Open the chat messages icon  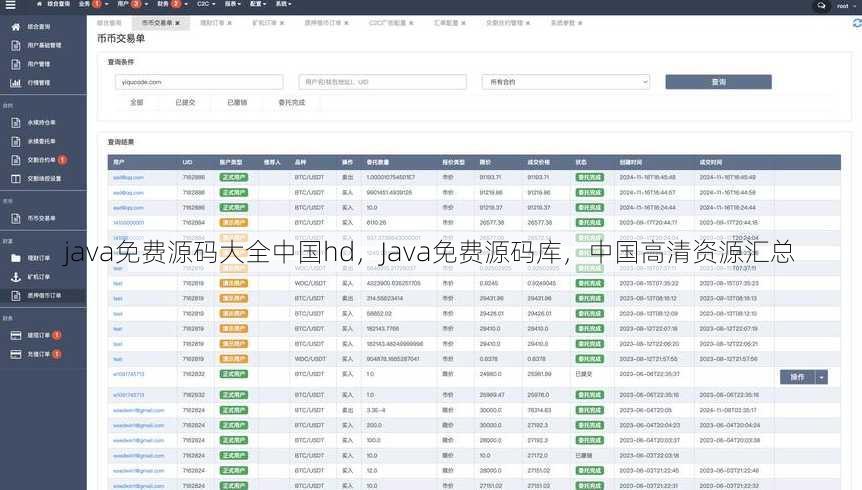click(x=821, y=6)
